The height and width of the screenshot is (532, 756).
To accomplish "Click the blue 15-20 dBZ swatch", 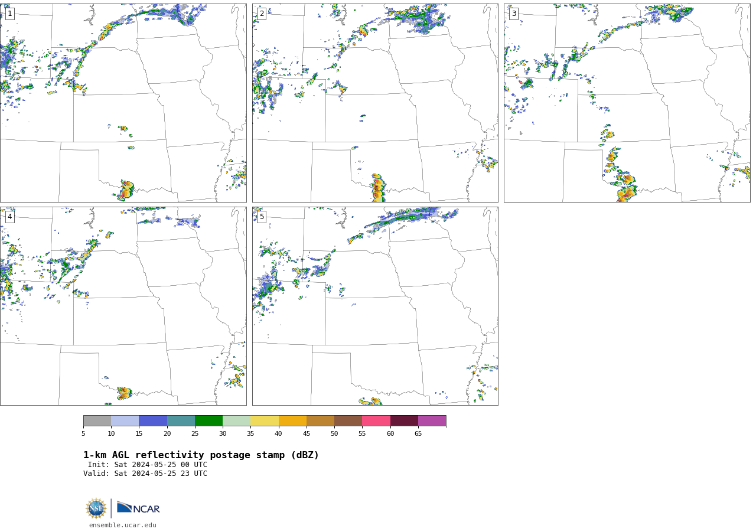I will click(x=153, y=421).
